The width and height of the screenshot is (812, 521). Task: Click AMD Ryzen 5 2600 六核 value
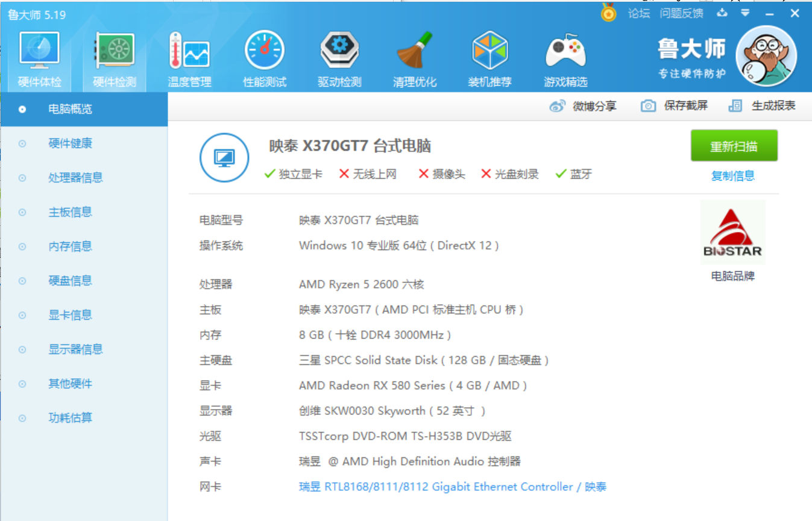362,284
